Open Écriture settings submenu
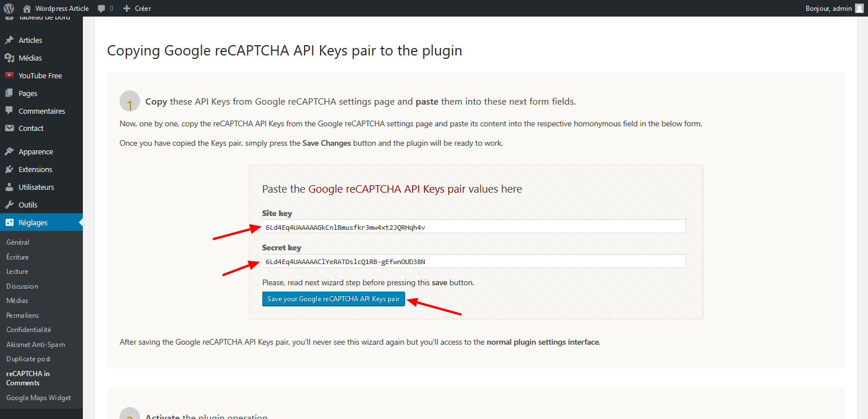Screen dimensions: 868x419 coord(18,257)
